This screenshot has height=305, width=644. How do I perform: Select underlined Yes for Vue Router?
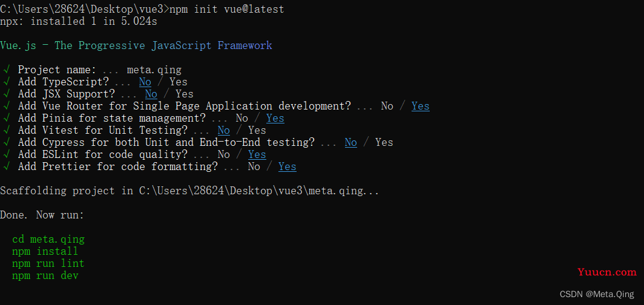(421, 107)
